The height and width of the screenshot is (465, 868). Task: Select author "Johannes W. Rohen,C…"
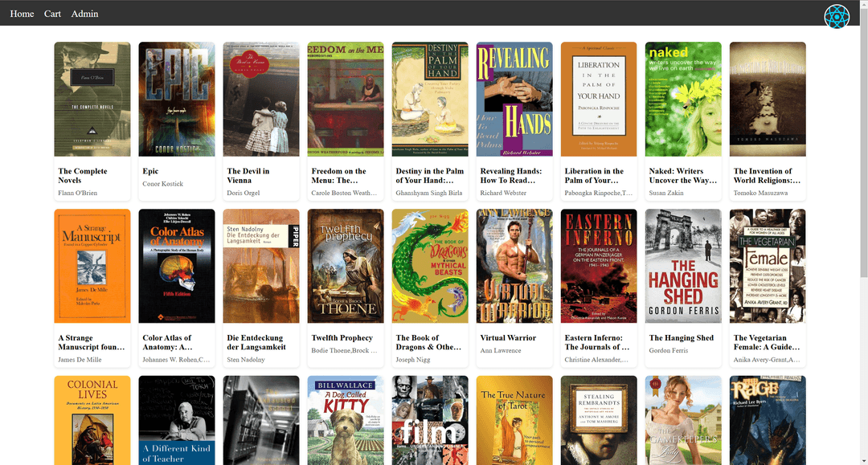(176, 360)
